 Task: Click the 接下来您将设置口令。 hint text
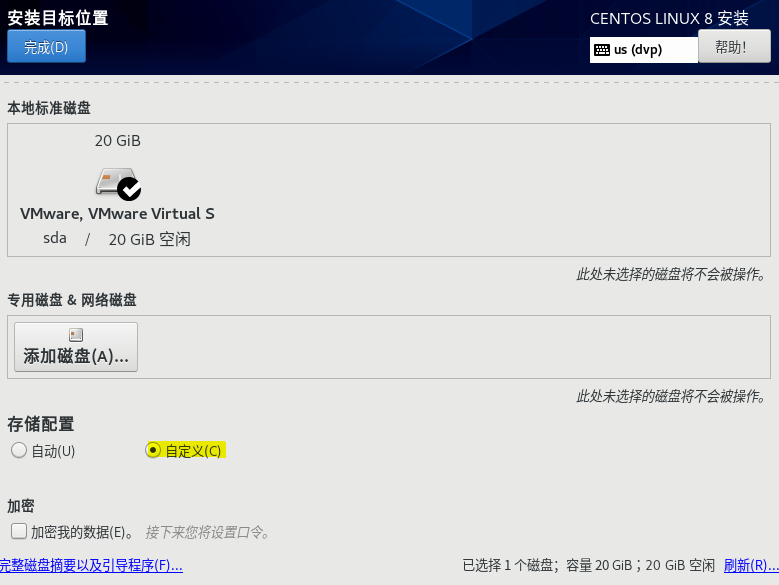208,532
